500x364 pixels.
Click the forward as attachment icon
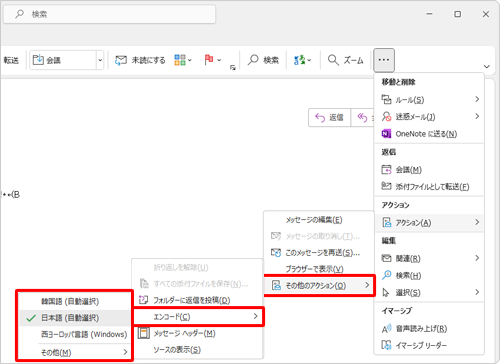[x=386, y=186]
